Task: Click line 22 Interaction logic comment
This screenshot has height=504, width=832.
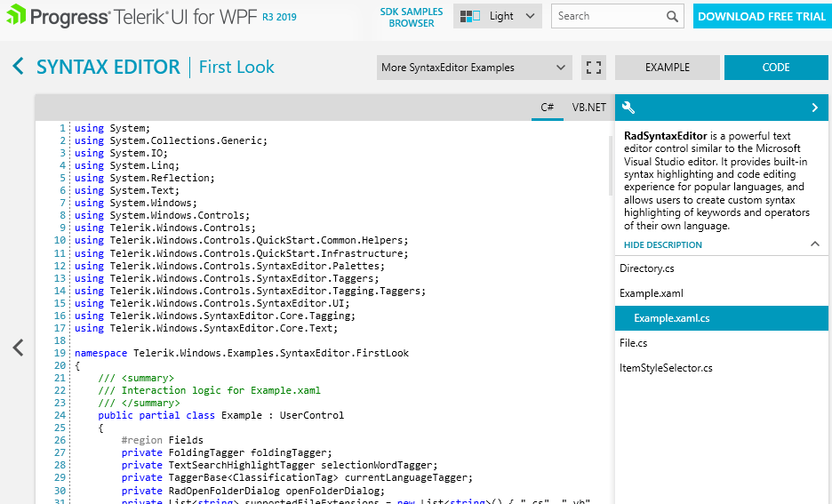Action: pyautogui.click(x=209, y=390)
